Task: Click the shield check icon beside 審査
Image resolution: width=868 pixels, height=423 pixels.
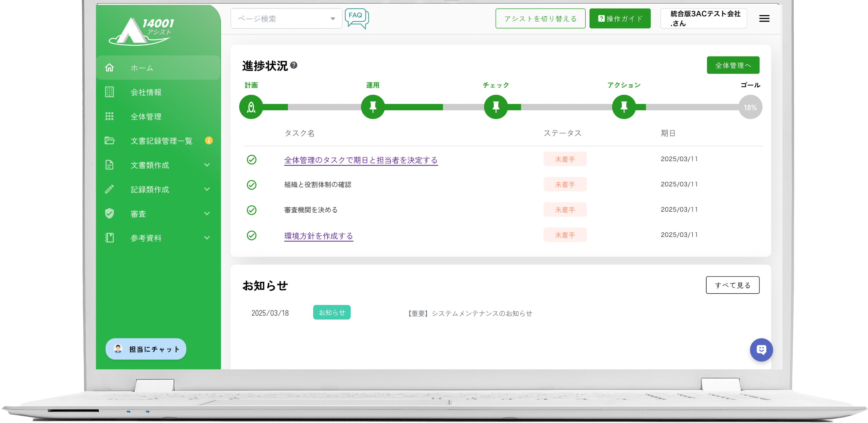Action: point(109,213)
